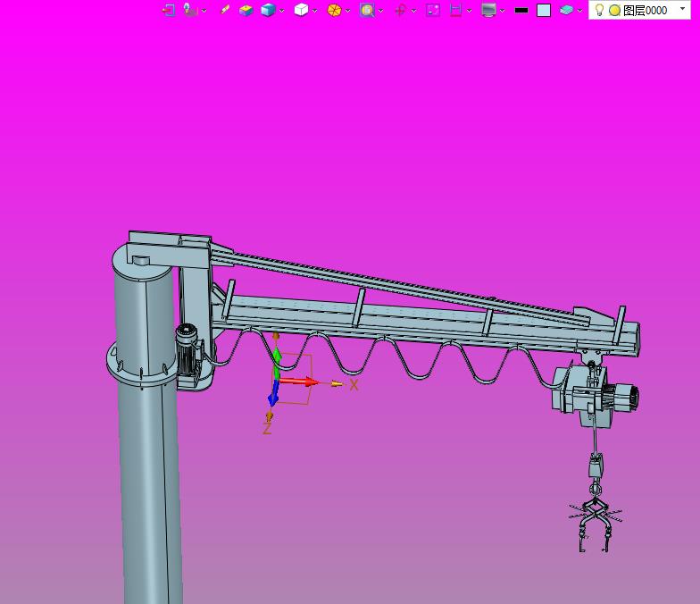The image size is (700, 604).
Task: Click the exit/import arrow icon
Action: coord(168,10)
